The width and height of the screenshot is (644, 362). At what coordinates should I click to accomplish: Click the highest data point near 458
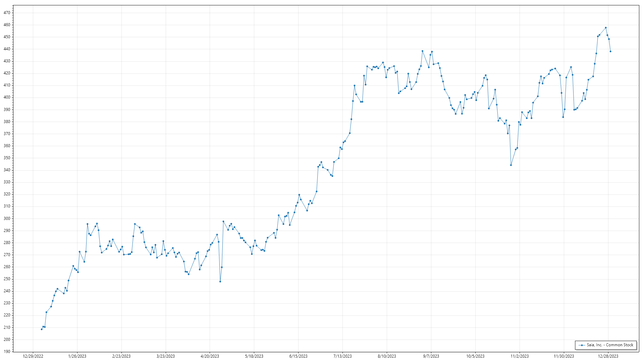[606, 28]
